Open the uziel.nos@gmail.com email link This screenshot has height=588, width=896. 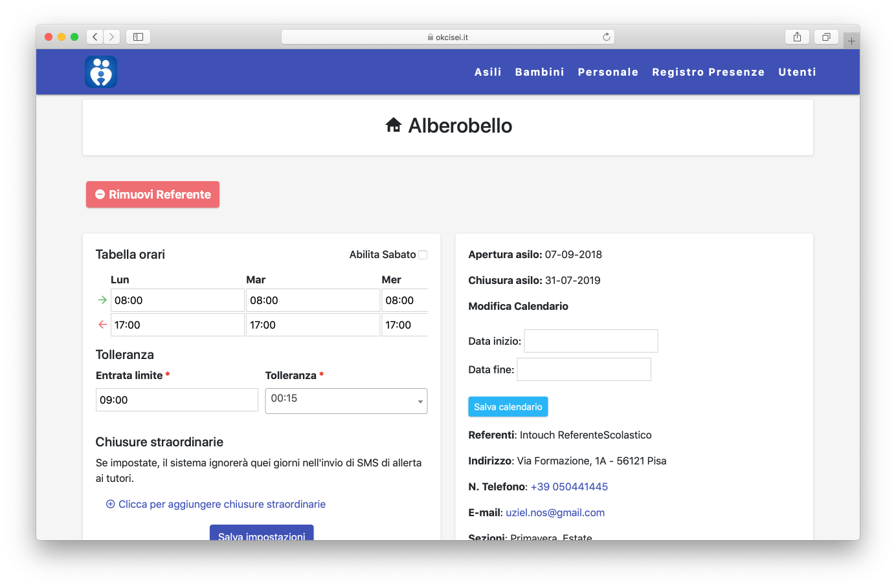[555, 512]
